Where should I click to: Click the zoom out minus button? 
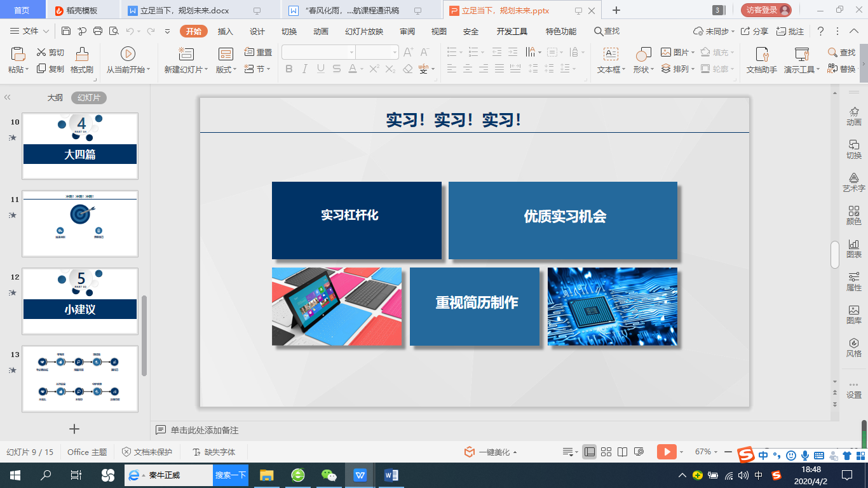click(x=728, y=452)
